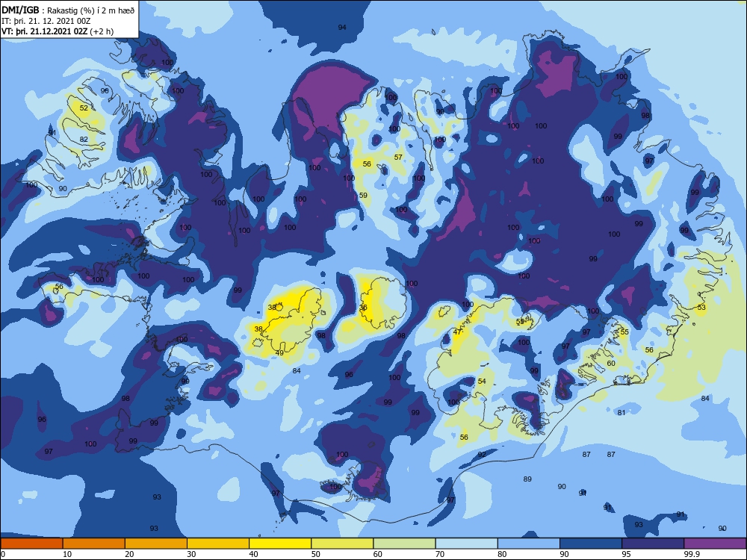Click the '54' humidity value on the map
Screen dimensions: 747x560
(x=482, y=381)
